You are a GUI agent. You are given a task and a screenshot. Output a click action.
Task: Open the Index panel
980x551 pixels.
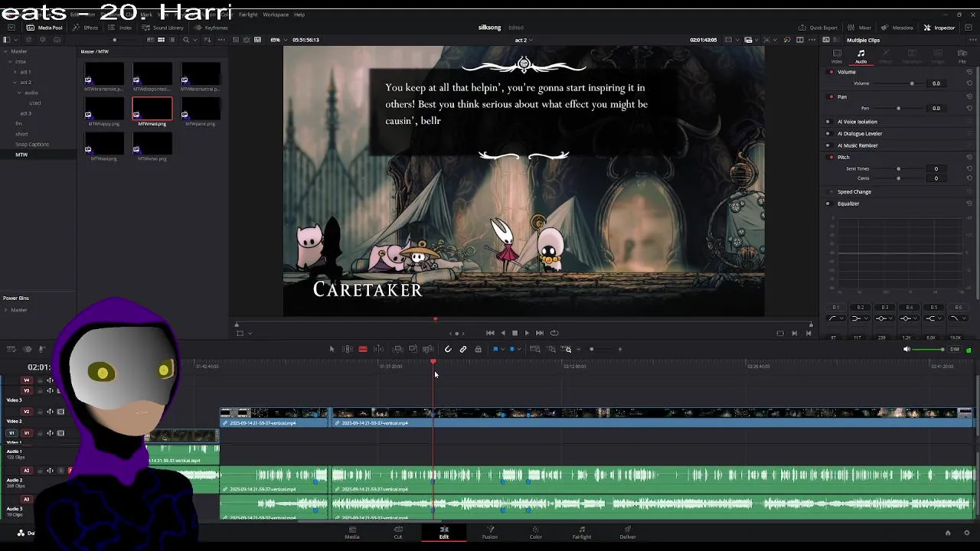coord(121,28)
